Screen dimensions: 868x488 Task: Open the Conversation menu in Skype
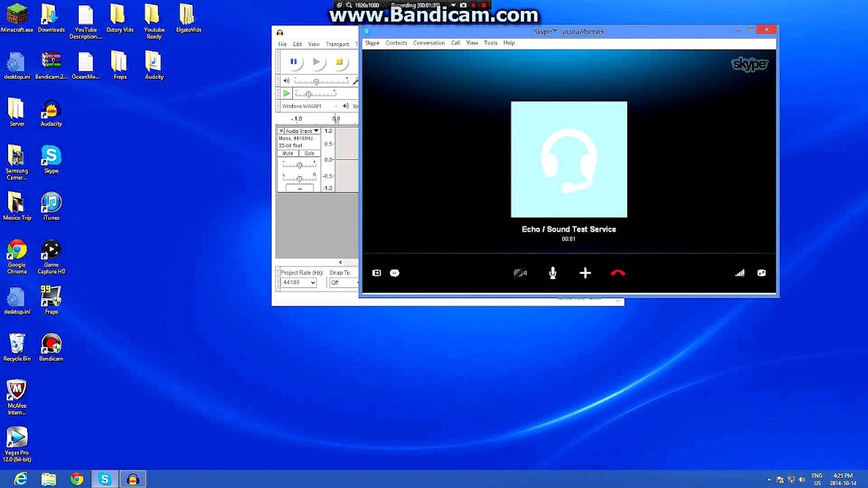[429, 43]
